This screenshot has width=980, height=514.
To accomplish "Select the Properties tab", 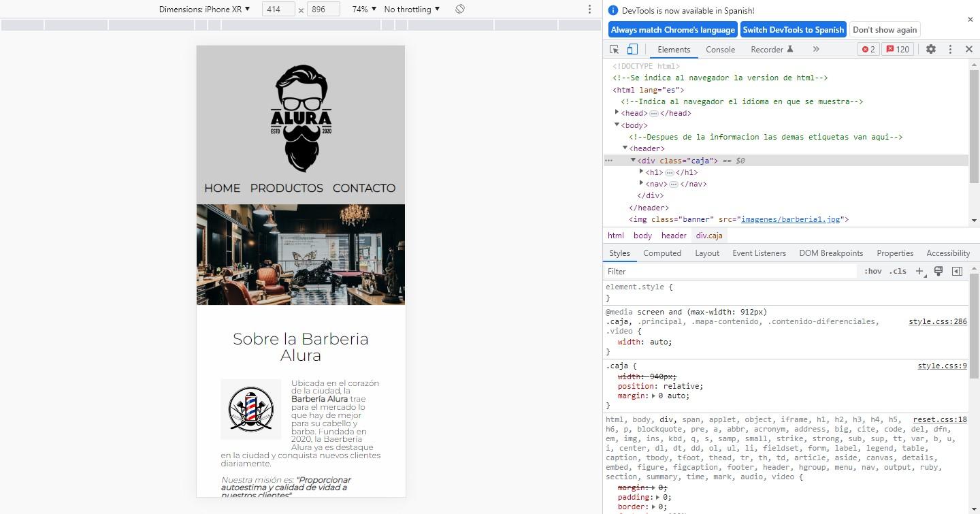I will point(895,253).
